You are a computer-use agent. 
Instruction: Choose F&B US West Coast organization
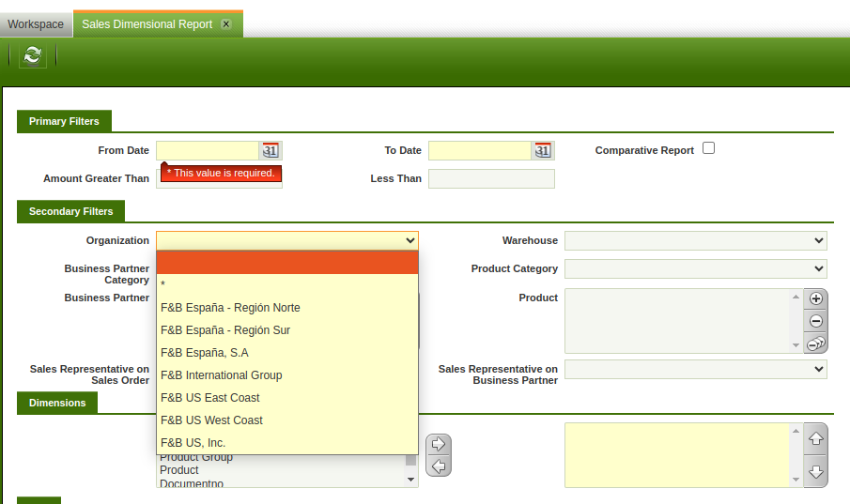(x=212, y=420)
